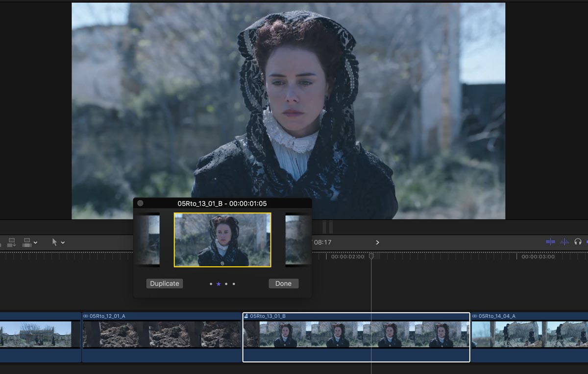The width and height of the screenshot is (588, 374).
Task: Select clip 05Rto_14_04_A in timeline
Action: coord(530,337)
